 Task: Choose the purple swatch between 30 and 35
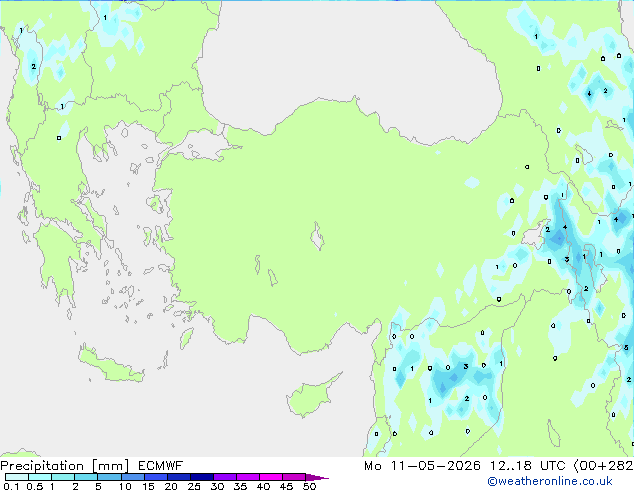pyautogui.click(x=224, y=477)
